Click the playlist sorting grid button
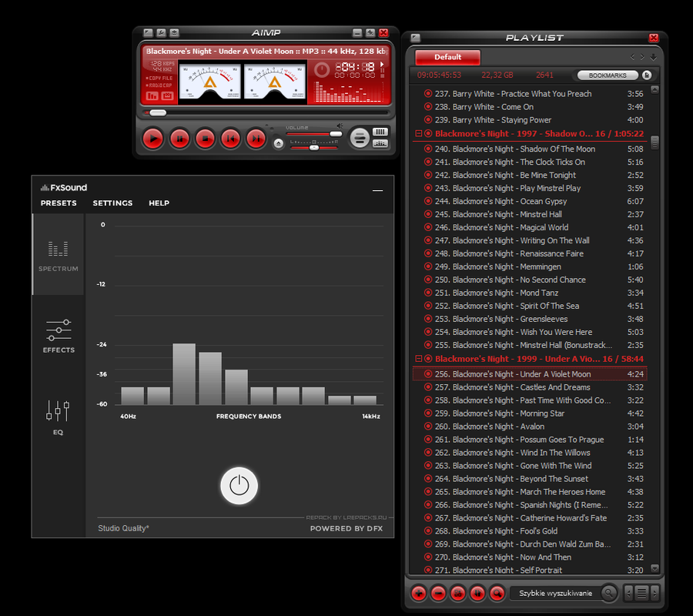This screenshot has height=616, width=693. pyautogui.click(x=458, y=594)
